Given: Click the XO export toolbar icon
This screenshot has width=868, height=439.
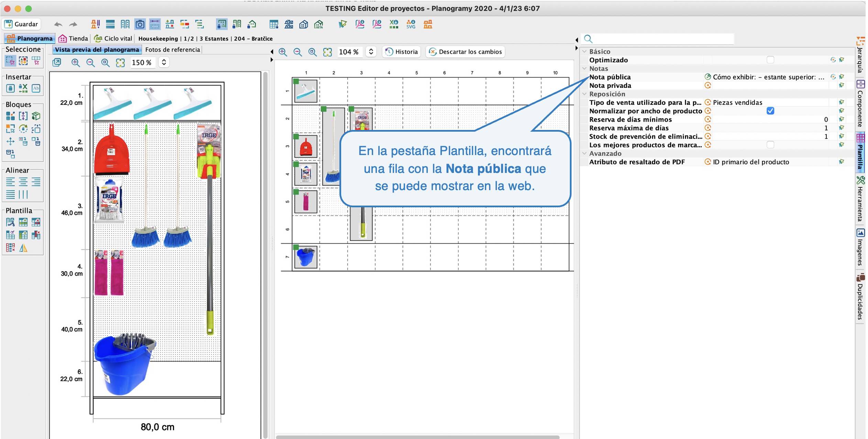Looking at the screenshot, I should (x=394, y=24).
